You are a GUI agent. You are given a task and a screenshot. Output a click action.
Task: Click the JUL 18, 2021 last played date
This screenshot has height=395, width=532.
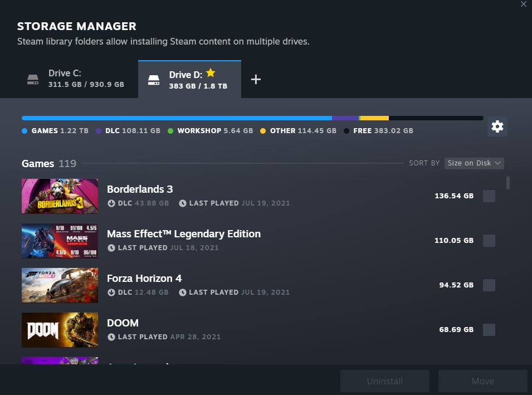pyautogui.click(x=194, y=248)
